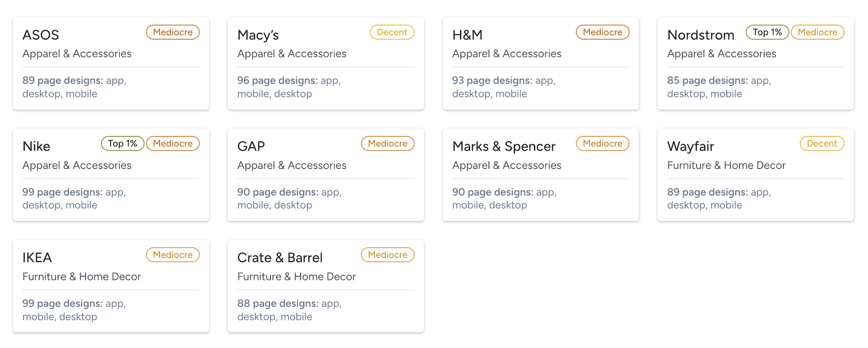Screen dimensions: 868x348
Task: Click the Top 1% badge on Nike
Action: point(122,144)
